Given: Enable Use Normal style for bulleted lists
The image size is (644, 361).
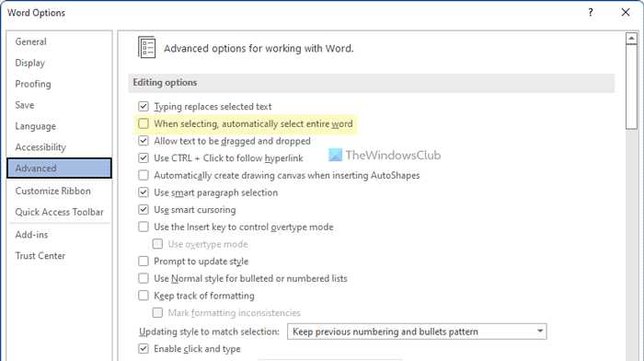Looking at the screenshot, I should [x=144, y=278].
